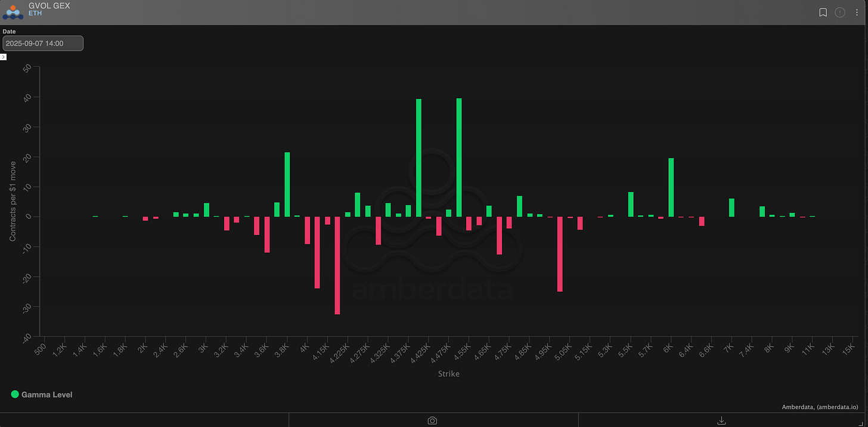Open the three-dot options menu

point(857,12)
